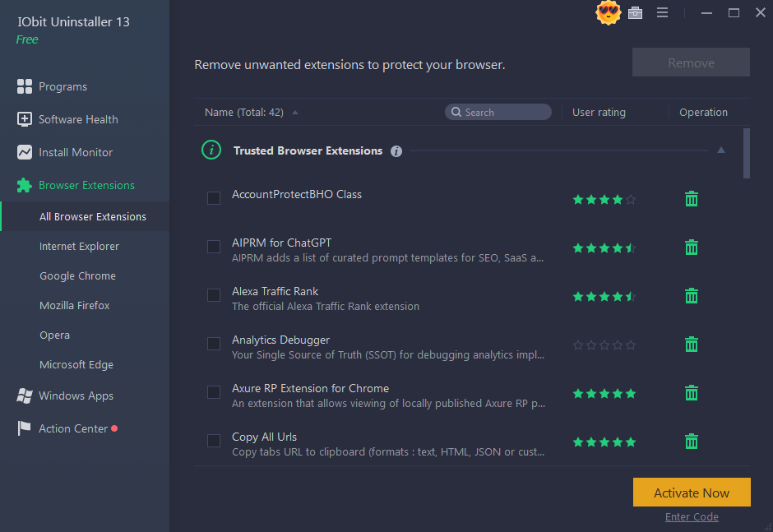
Task: Click the green circled info icon
Action: pos(211,150)
